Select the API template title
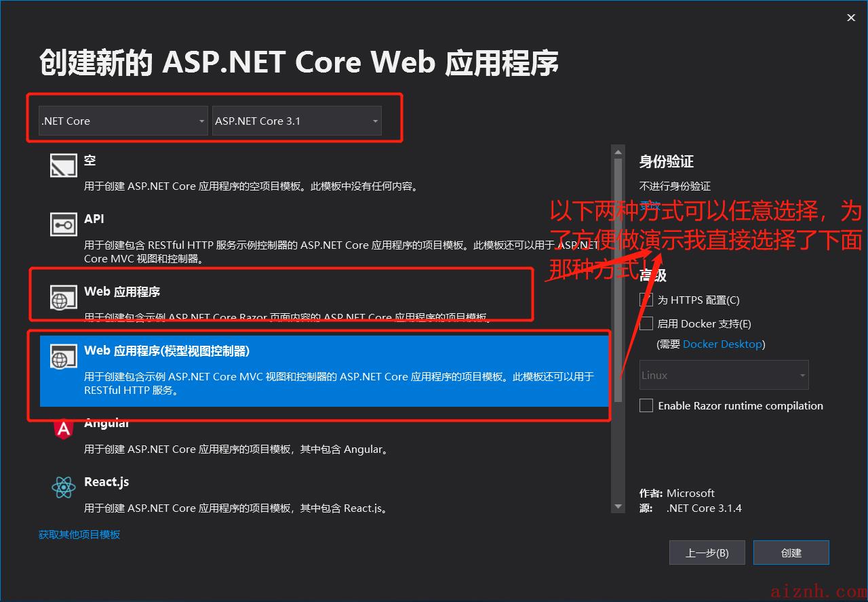The image size is (868, 602). point(94,218)
